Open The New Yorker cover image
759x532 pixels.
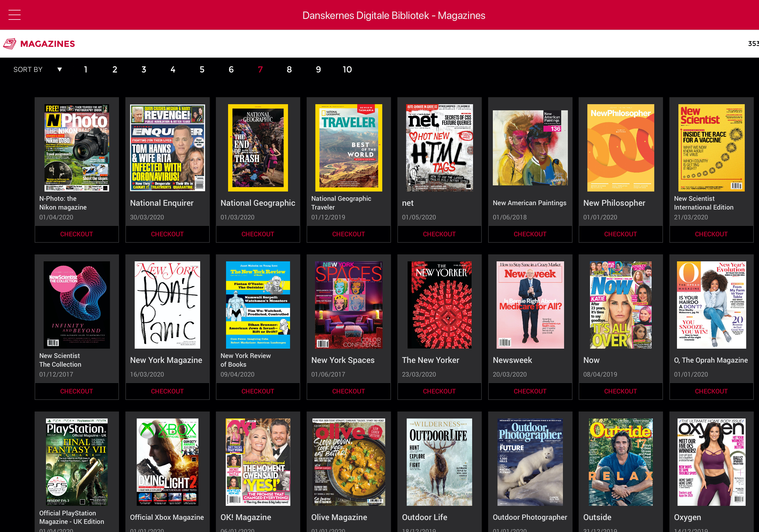point(439,305)
